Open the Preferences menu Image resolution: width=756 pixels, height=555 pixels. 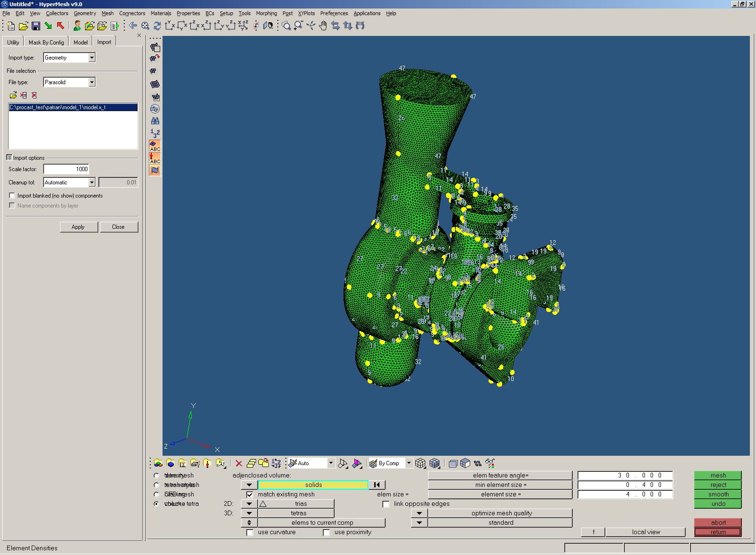click(334, 13)
